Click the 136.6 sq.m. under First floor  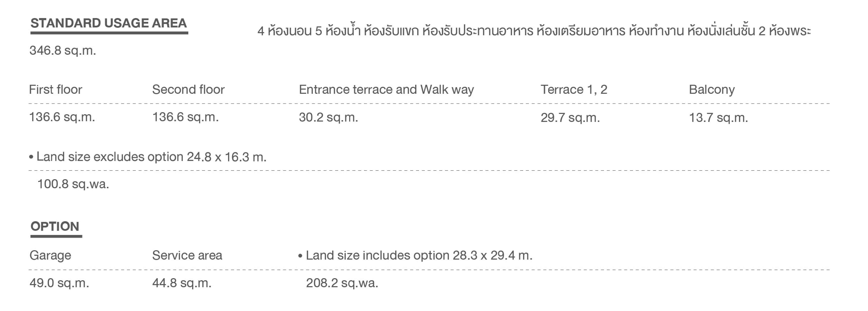(62, 117)
